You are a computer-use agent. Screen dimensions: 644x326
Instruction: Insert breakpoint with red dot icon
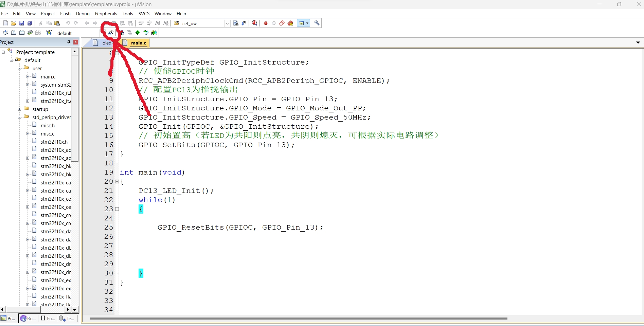point(266,23)
